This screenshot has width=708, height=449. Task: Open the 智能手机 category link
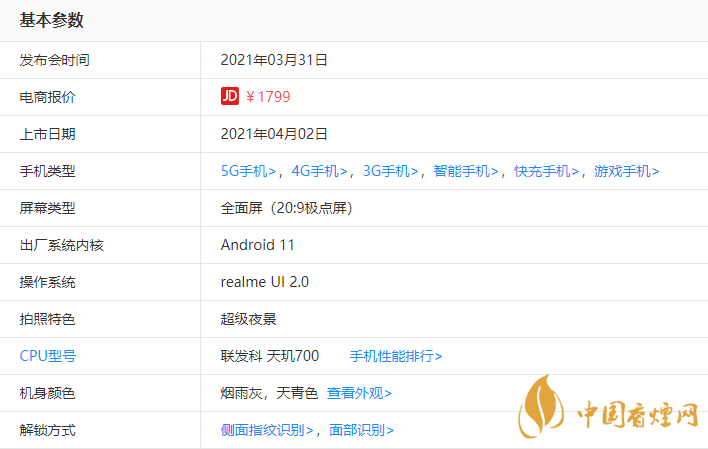[465, 171]
